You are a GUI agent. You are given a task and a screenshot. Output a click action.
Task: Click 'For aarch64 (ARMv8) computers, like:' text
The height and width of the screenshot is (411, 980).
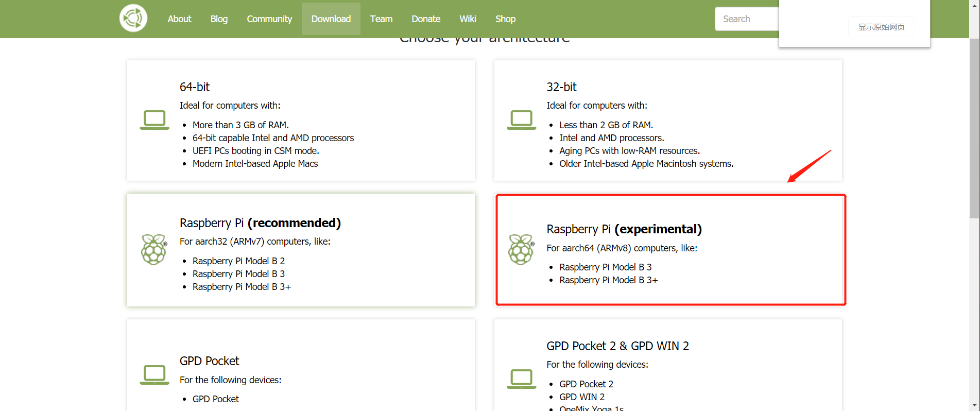[622, 248]
